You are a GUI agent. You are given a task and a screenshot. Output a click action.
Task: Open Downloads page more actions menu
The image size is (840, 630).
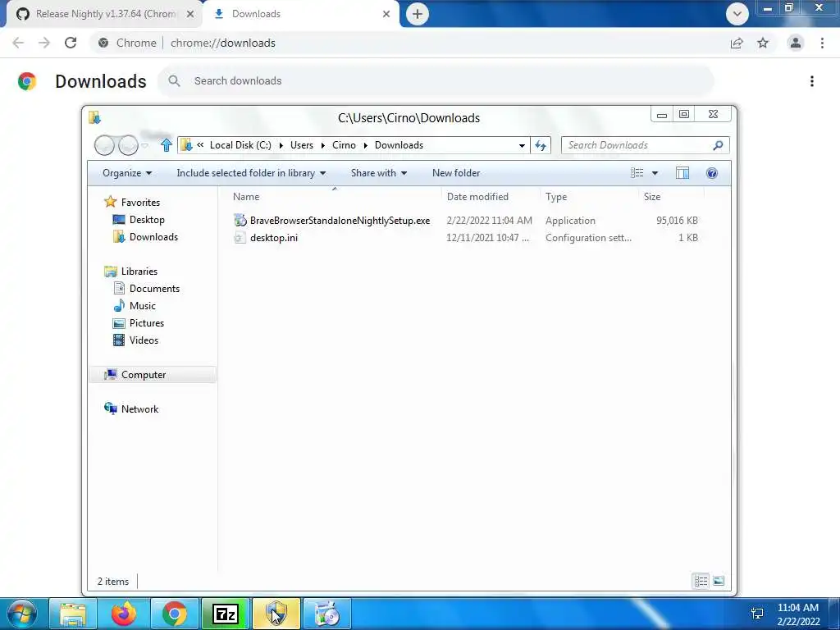tap(812, 81)
